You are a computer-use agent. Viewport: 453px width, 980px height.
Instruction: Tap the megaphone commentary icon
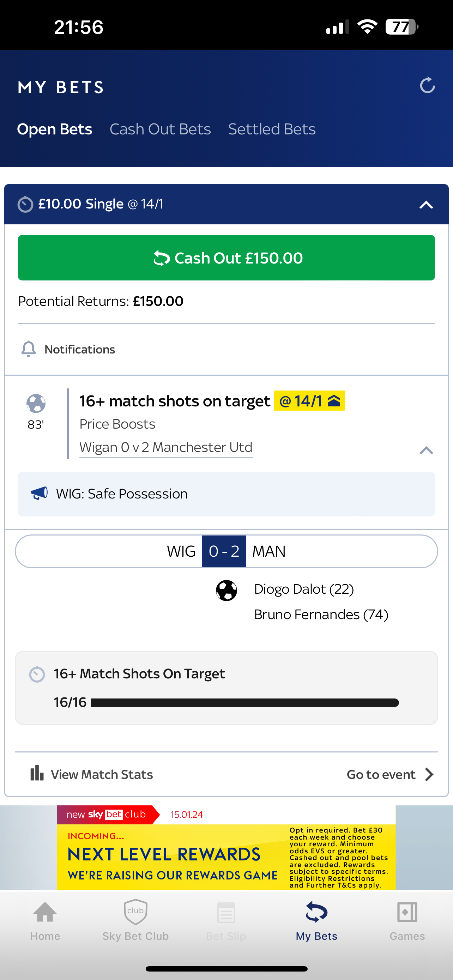click(x=39, y=493)
